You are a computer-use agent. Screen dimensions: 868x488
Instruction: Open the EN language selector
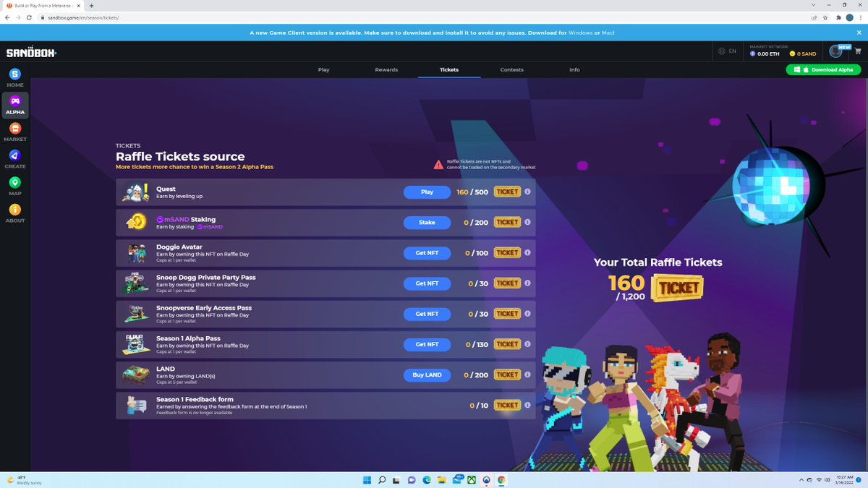[x=727, y=51]
